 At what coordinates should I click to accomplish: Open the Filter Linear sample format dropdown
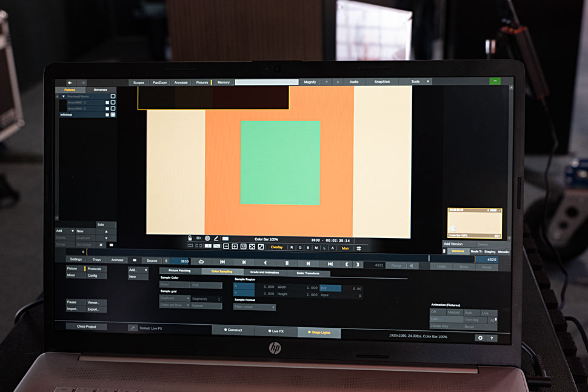[254, 307]
